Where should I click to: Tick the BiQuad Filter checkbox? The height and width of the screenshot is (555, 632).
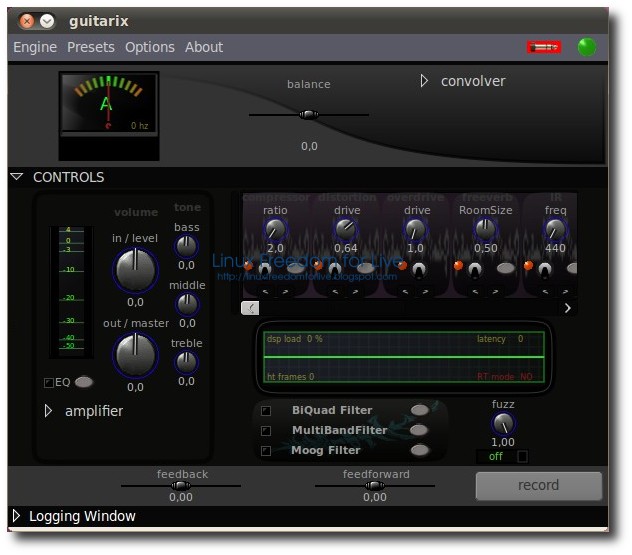266,411
